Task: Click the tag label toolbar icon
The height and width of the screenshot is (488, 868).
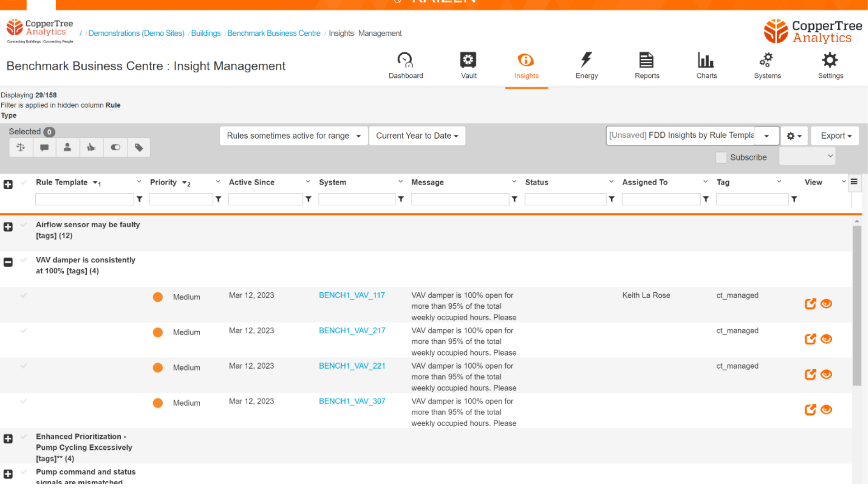Action: click(x=139, y=147)
